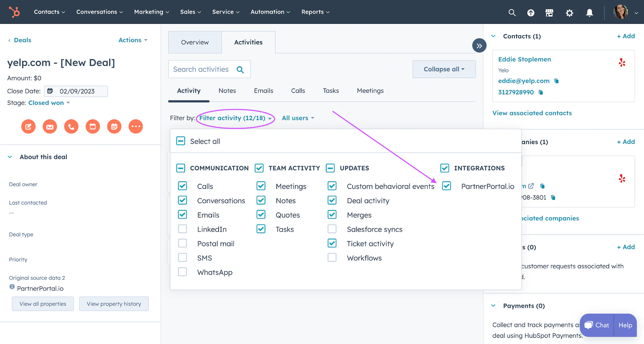Image resolution: width=644 pixels, height=344 pixels.
Task: Copy phone number 3127928990
Action: [541, 93]
